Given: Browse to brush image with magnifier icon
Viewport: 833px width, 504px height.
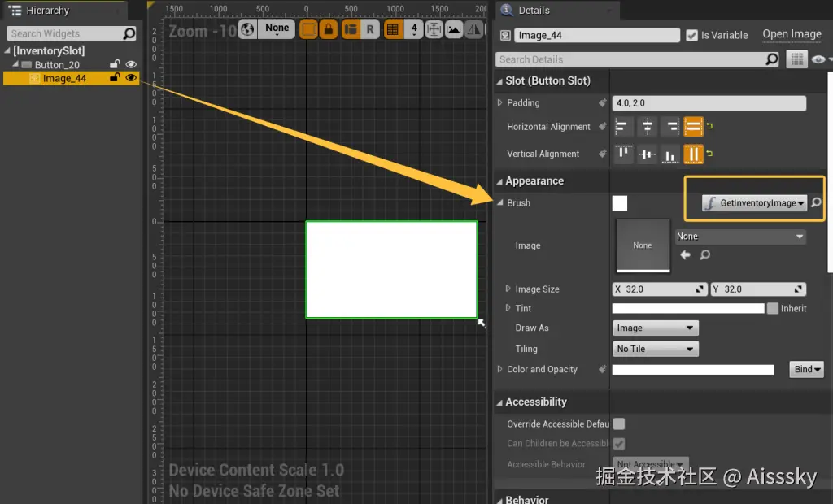Looking at the screenshot, I should coord(705,255).
